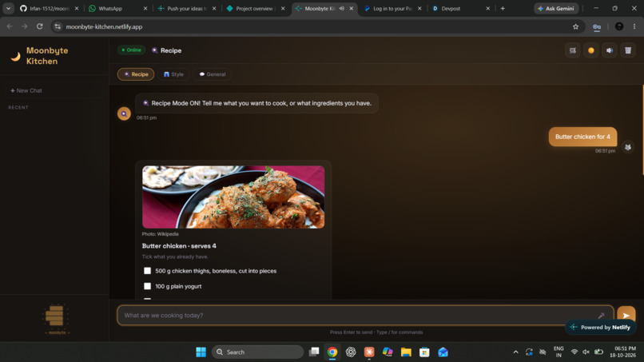View site information icon in address bar
The height and width of the screenshot is (362, 644).
[x=58, y=26]
